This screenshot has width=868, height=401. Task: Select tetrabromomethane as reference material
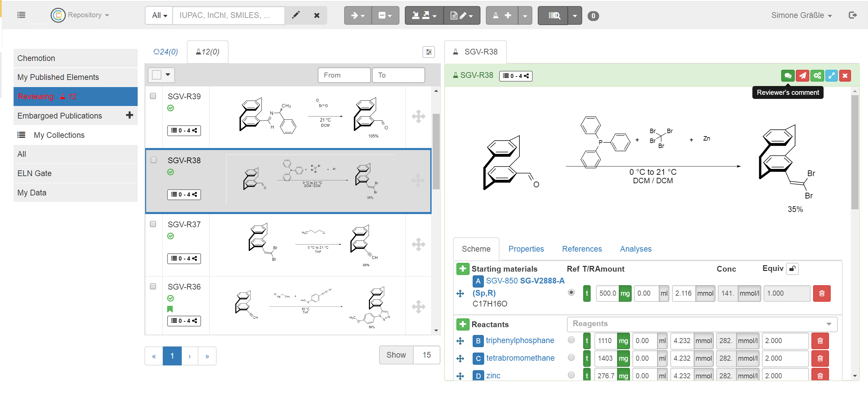coord(571,357)
